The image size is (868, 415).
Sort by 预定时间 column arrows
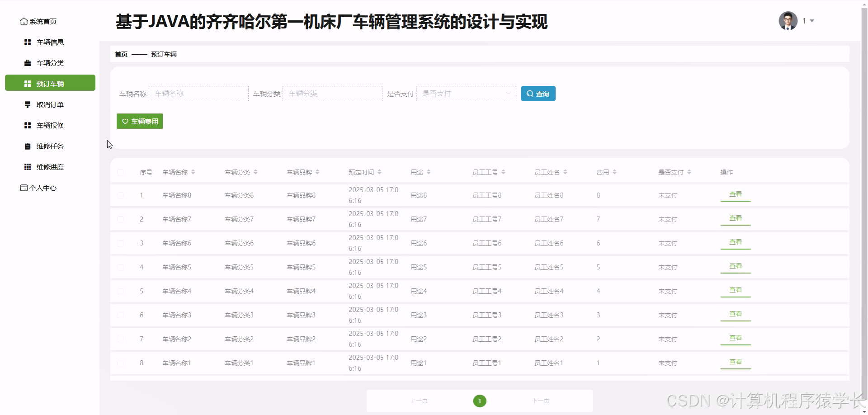coord(379,172)
